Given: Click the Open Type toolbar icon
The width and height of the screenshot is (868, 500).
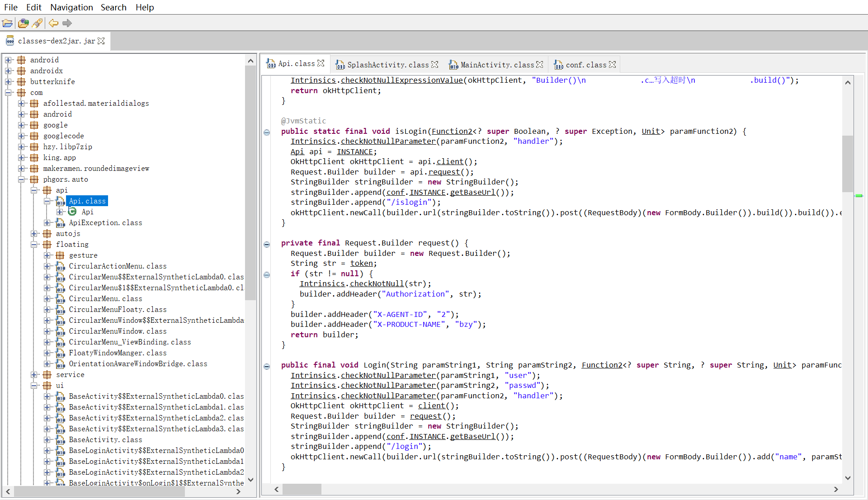Looking at the screenshot, I should [x=23, y=23].
